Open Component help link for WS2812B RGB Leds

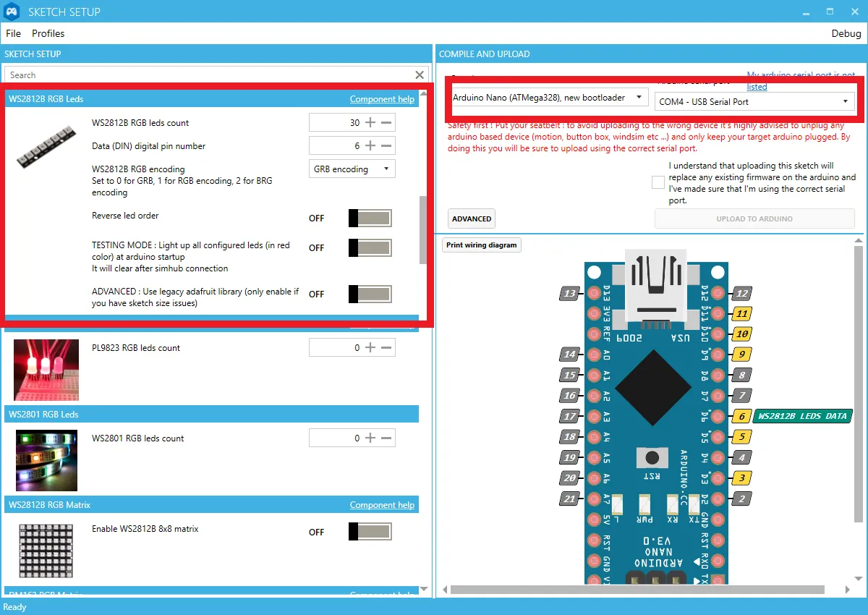pyautogui.click(x=382, y=99)
